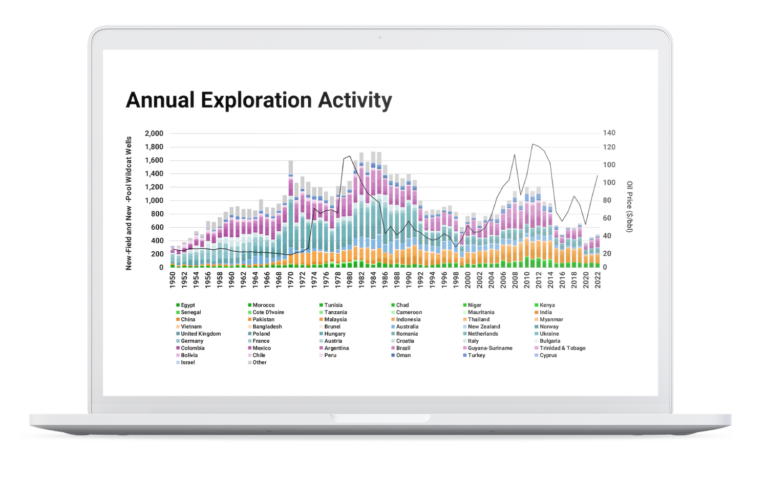Select the Colombia legend marker

point(177,347)
